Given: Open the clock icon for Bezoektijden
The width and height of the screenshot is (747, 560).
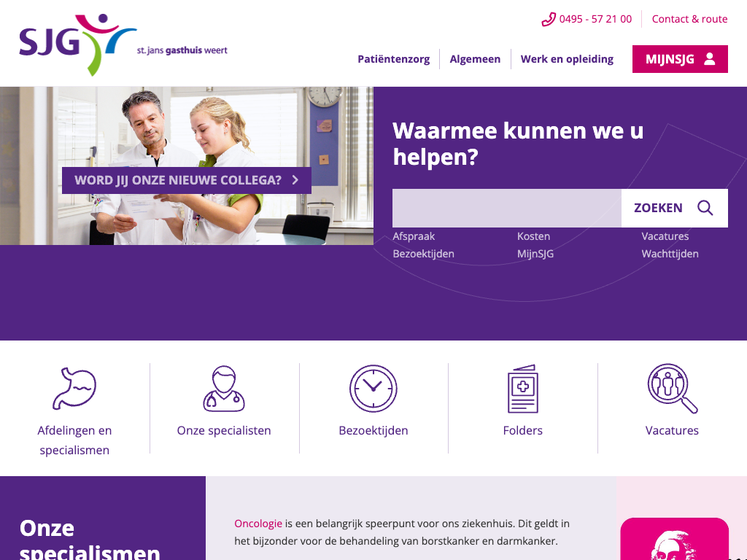Looking at the screenshot, I should [373, 388].
